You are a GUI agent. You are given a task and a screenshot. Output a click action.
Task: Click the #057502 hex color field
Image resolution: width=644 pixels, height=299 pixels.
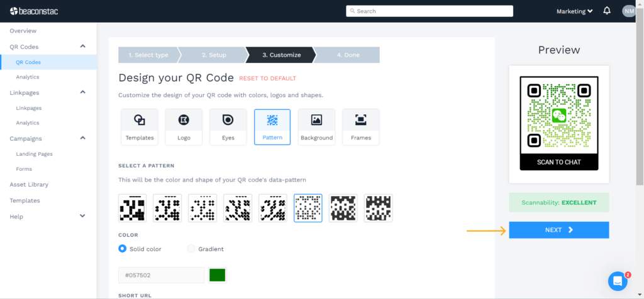pyautogui.click(x=161, y=275)
